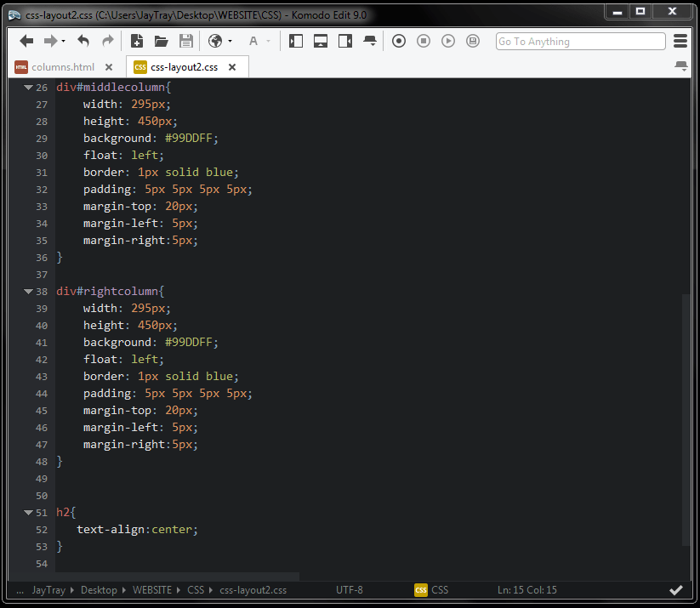Click the Undo icon in toolbar

[83, 40]
